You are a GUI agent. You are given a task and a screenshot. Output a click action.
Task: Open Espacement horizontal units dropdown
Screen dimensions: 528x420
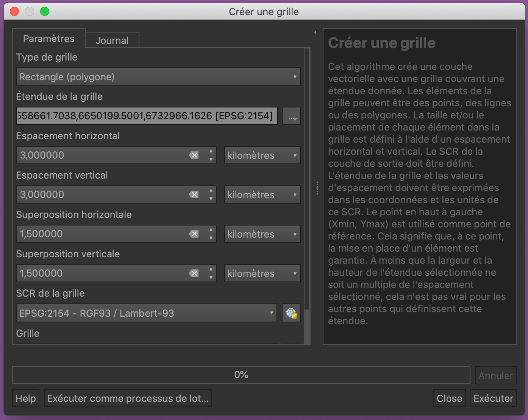pyautogui.click(x=262, y=156)
